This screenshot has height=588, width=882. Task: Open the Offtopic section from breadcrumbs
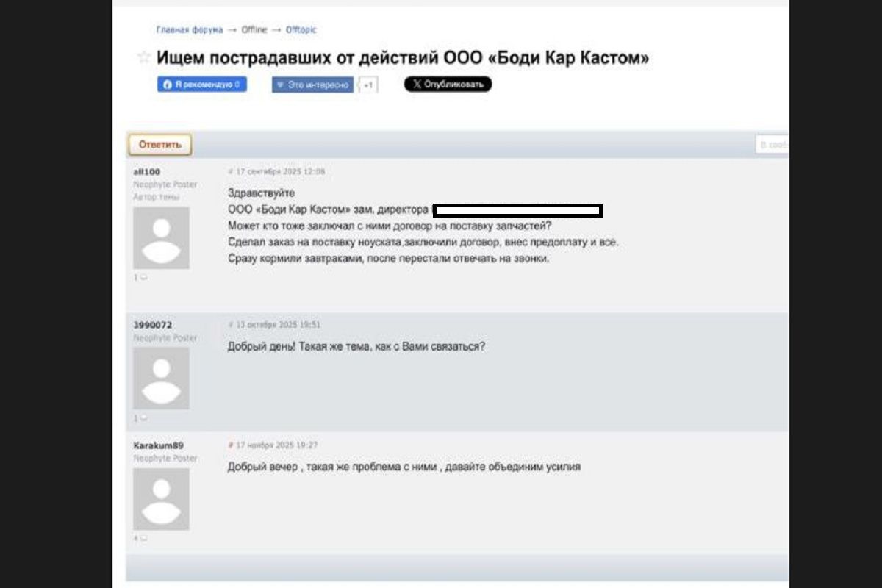tap(299, 29)
